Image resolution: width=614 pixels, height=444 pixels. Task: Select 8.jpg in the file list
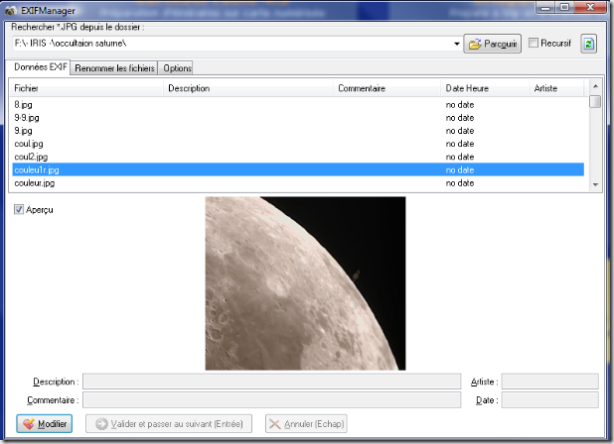click(x=24, y=104)
